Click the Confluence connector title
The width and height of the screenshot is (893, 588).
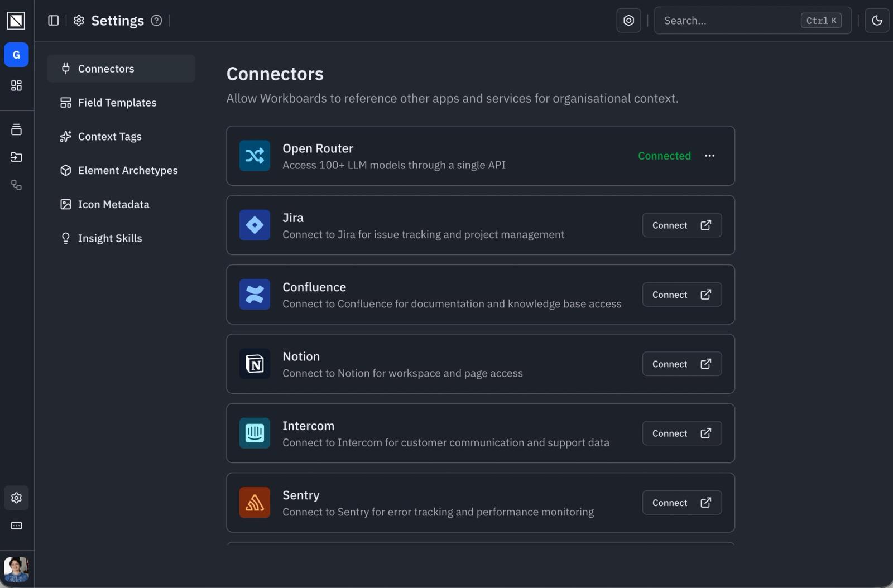314,287
